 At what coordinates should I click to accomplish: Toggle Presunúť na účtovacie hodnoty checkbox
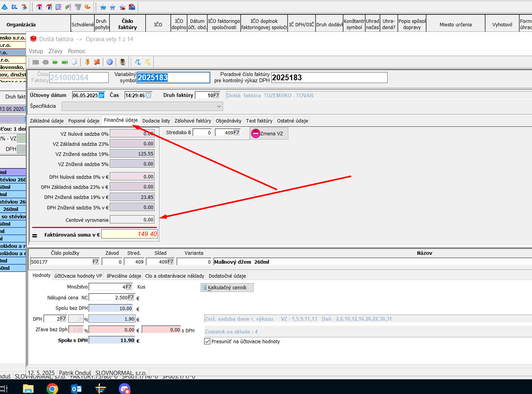(x=207, y=341)
